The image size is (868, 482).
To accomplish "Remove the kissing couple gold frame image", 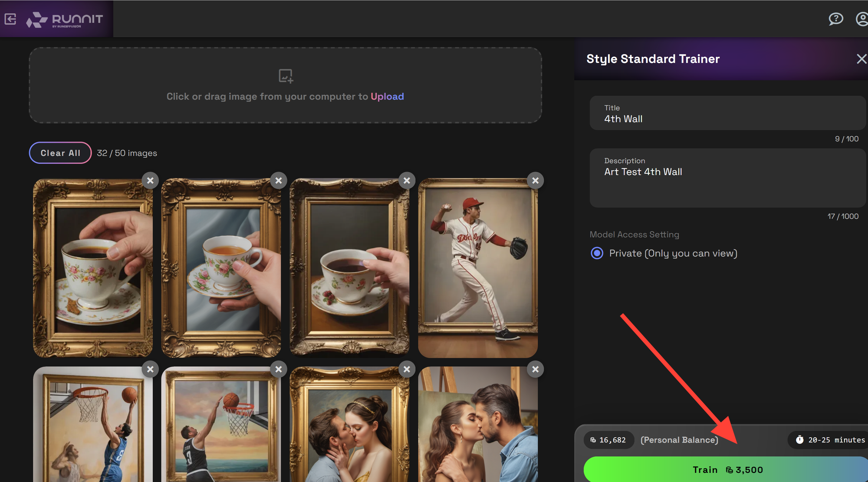I will tap(407, 370).
